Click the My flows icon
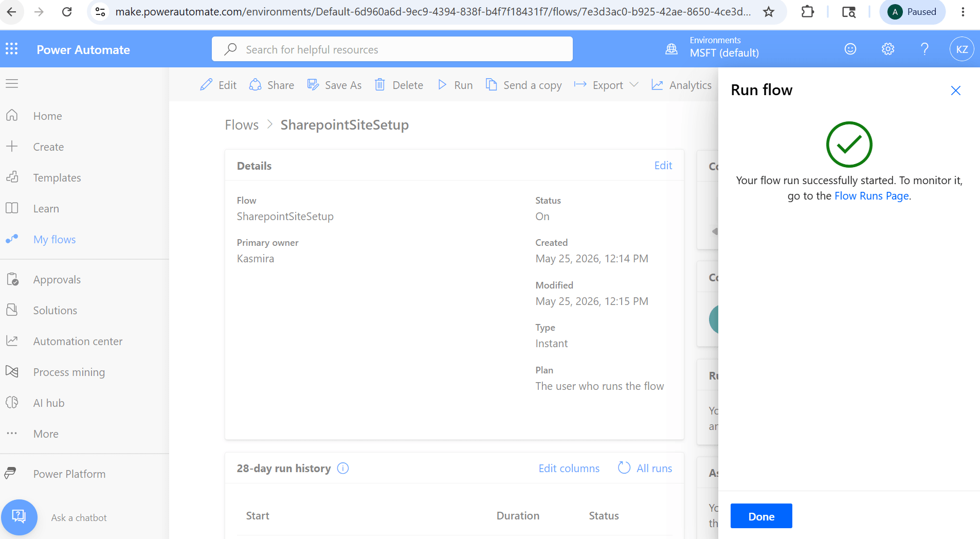Viewport: 980px width, 539px height. tap(12, 239)
